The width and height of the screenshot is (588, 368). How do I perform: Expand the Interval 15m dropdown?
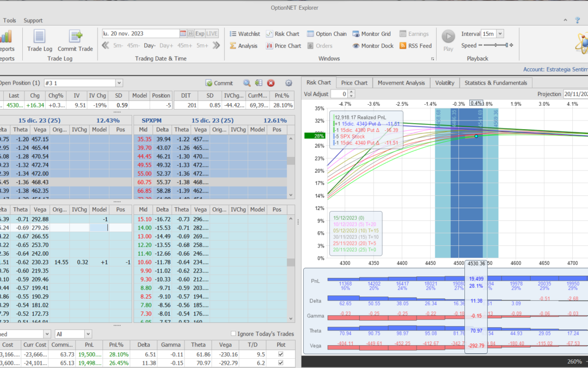(x=500, y=34)
